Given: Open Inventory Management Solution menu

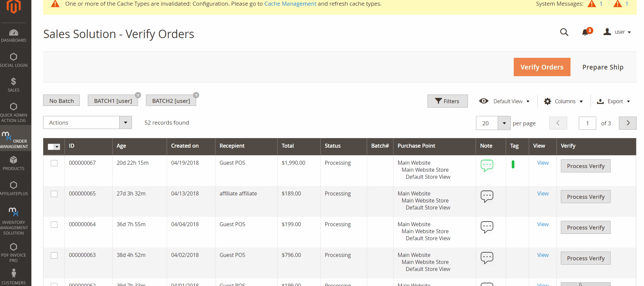Looking at the screenshot, I should (x=14, y=221).
